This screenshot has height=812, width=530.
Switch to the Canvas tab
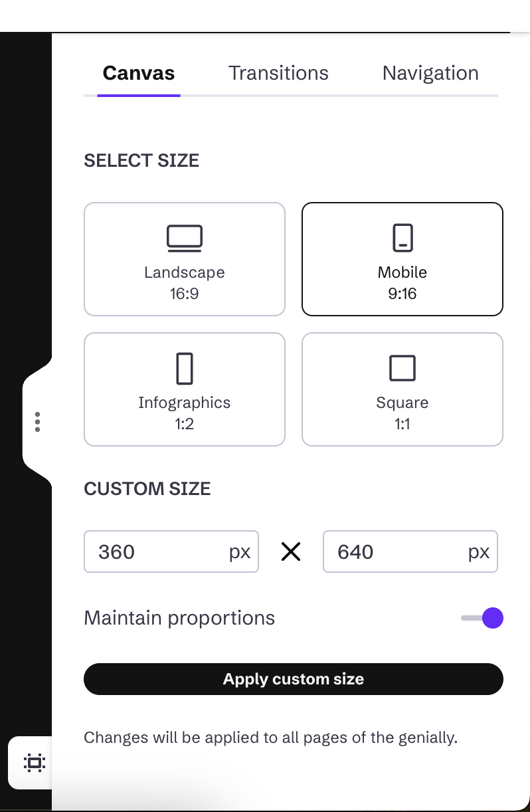coord(139,73)
